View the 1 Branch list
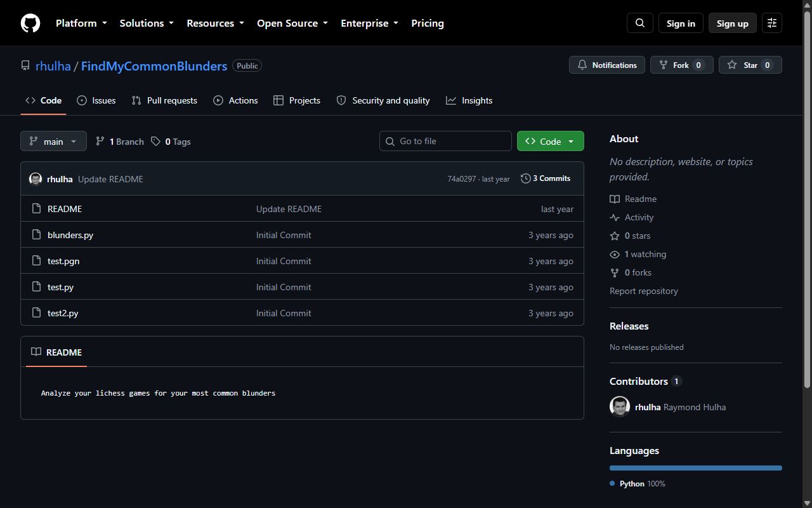Viewport: 812px width, 508px height. click(120, 142)
